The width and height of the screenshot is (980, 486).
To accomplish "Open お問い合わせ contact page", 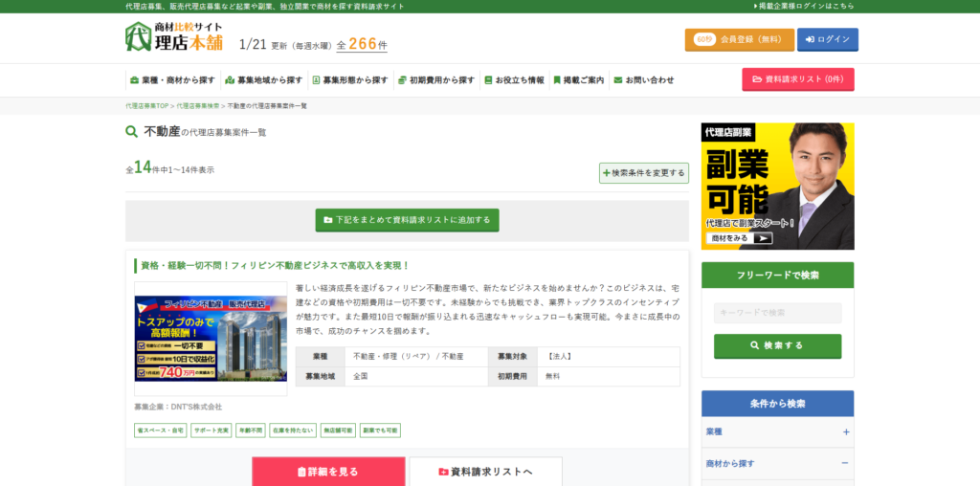I will point(643,79).
